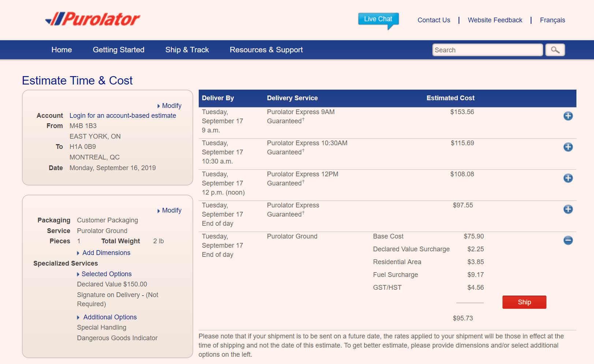Open the Home menu
The height and width of the screenshot is (364, 594).
61,50
